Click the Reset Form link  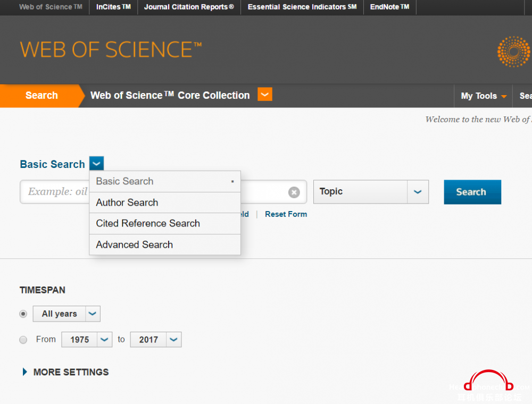click(x=286, y=214)
